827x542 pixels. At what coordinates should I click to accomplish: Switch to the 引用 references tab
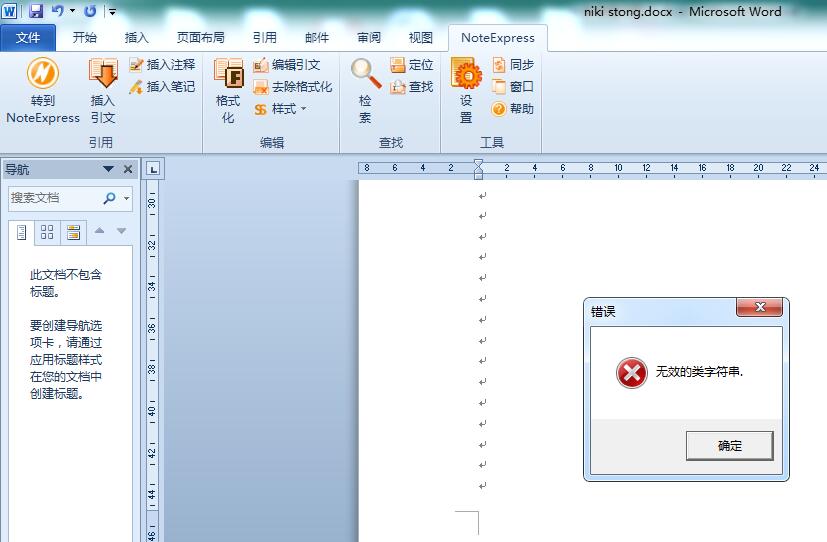tap(265, 37)
